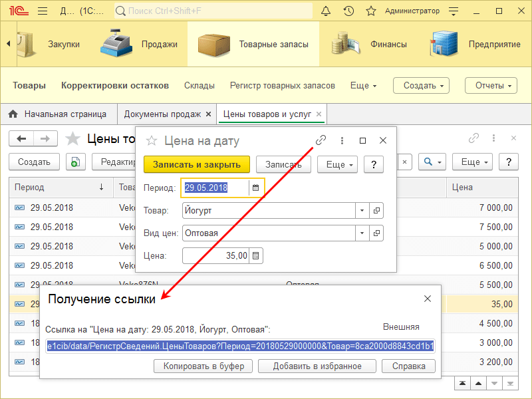Viewport: 532px width, 399px height.
Task: Click Копировать в буфер button
Action: click(203, 366)
